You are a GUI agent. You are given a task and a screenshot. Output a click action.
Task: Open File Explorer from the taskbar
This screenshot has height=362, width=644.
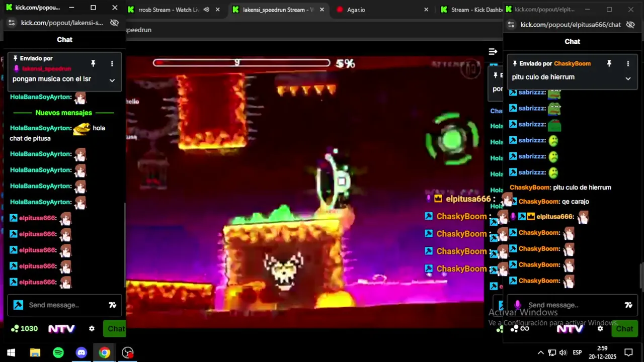[35, 352]
